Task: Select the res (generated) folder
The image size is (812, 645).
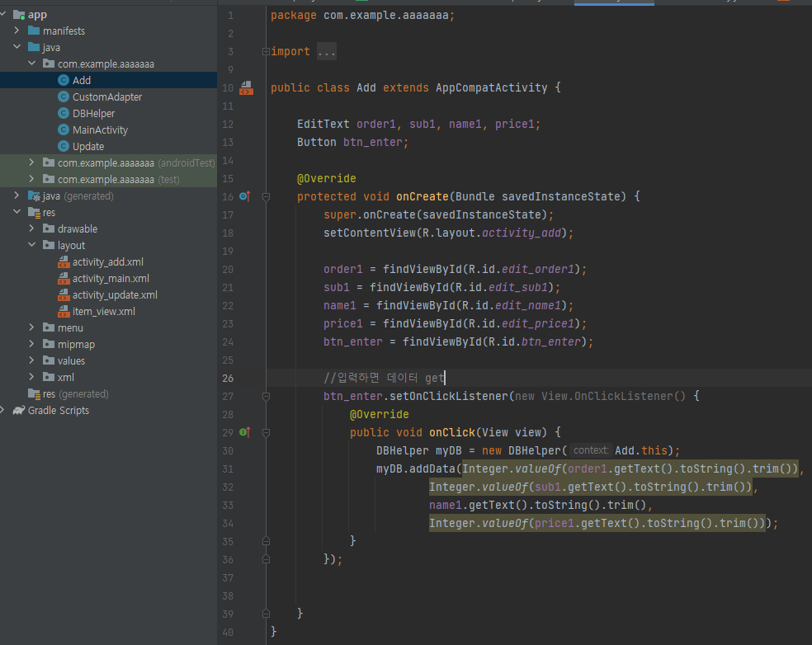Action: point(68,394)
